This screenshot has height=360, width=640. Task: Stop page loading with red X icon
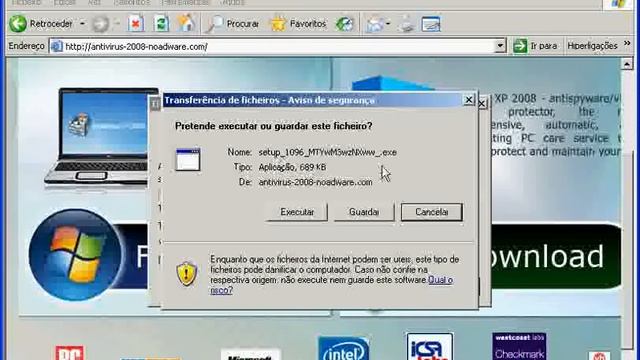[136, 24]
